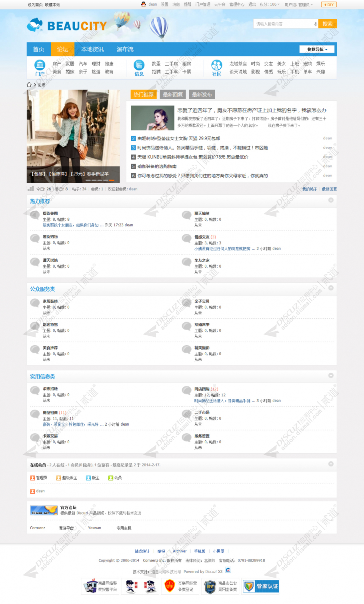Click the QQ penguin icon beside dean

(x=143, y=4)
